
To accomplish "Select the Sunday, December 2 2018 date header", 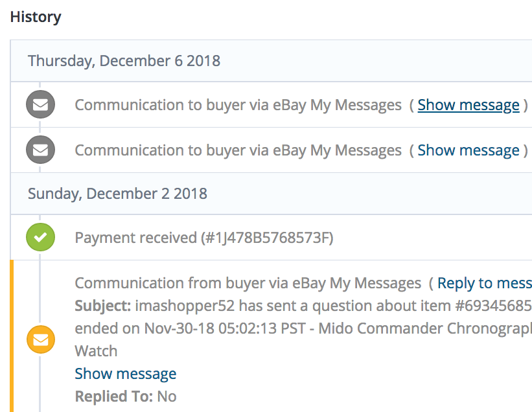I will click(x=117, y=194).
